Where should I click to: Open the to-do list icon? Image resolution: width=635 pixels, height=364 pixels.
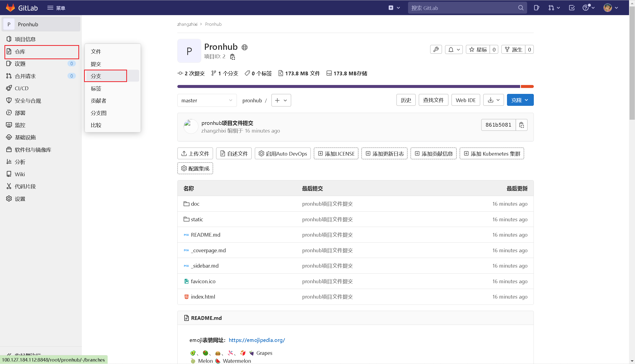pyautogui.click(x=571, y=8)
